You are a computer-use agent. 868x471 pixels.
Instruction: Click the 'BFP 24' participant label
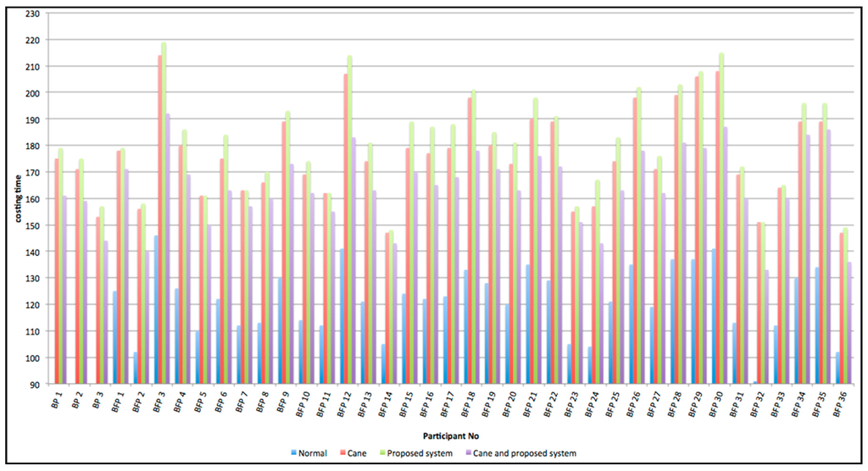point(590,402)
